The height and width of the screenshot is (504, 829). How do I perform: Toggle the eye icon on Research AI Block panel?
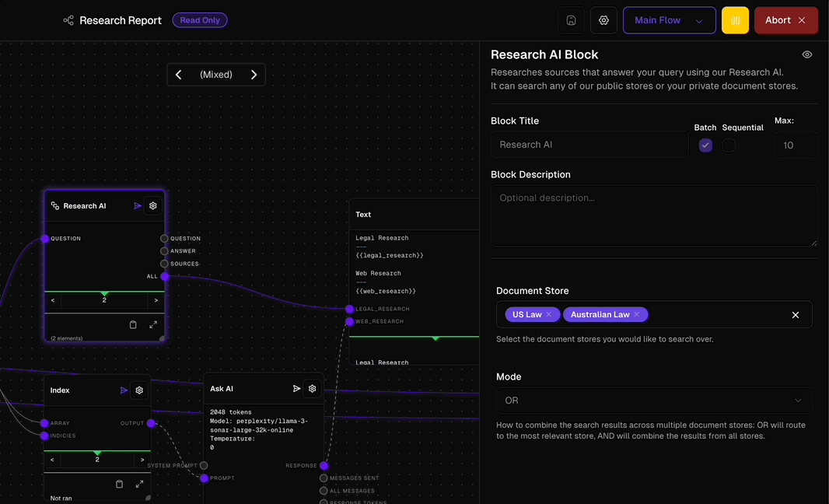tap(806, 54)
